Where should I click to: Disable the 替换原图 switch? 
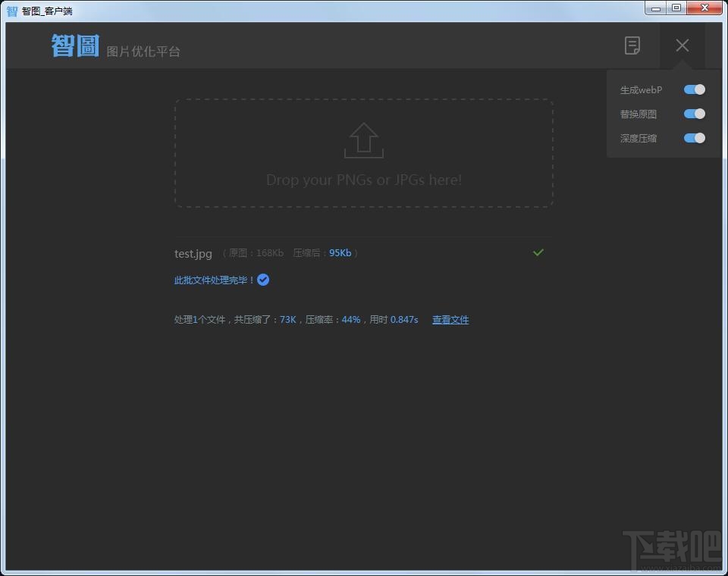tap(693, 114)
